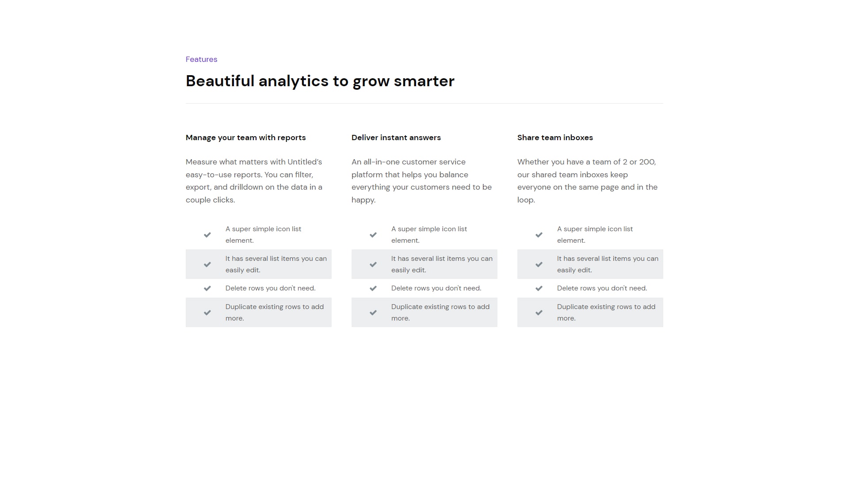Click the purple Features label

(x=201, y=59)
